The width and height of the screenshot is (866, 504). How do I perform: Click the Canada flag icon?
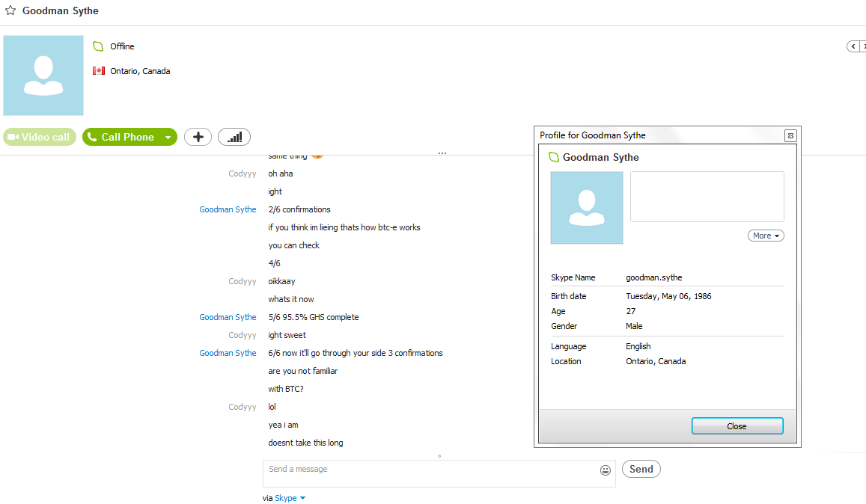click(x=99, y=70)
